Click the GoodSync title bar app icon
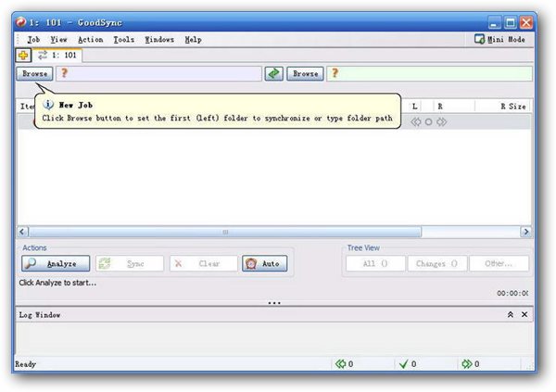Image resolution: width=556 pixels, height=392 pixels. [x=21, y=22]
